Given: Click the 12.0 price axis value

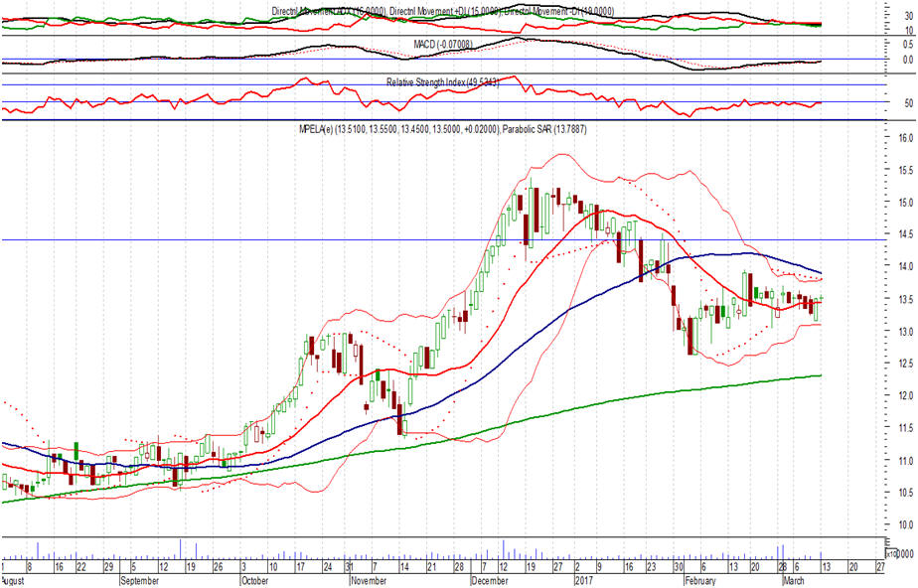Looking at the screenshot, I should click(906, 395).
